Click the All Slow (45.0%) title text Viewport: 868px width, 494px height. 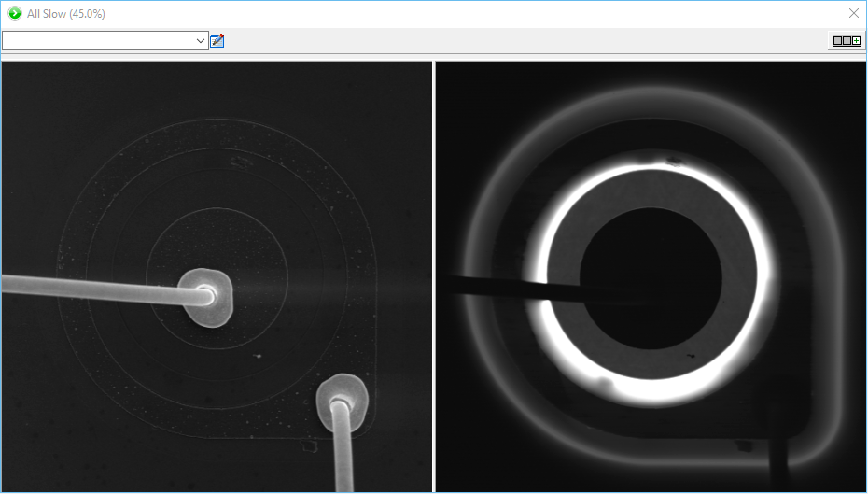tap(66, 14)
